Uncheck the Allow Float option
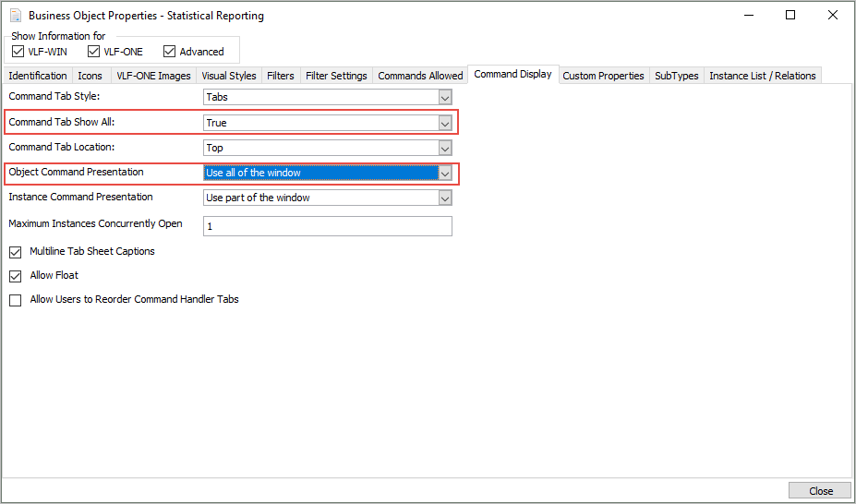856x504 pixels. click(15, 276)
